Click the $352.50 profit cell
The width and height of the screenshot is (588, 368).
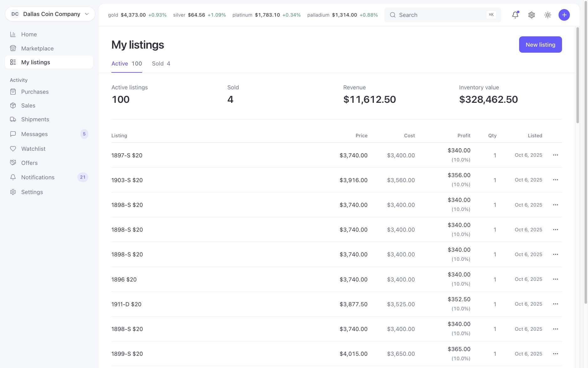click(x=459, y=299)
